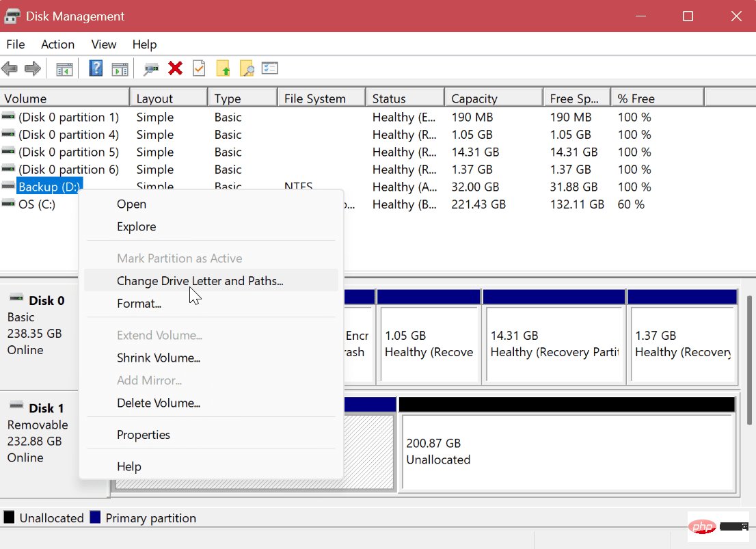Click drive icon of Disk 0 partition 6

tap(8, 168)
